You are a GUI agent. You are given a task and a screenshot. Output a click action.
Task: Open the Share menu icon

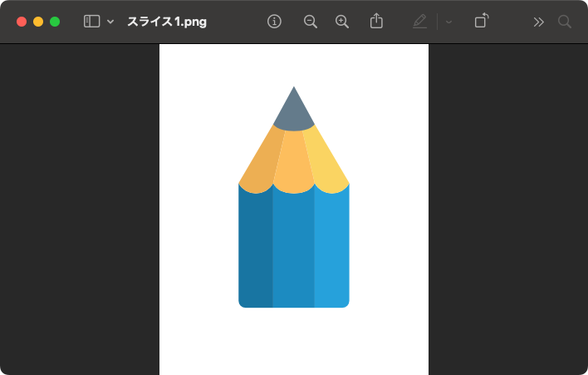point(376,22)
